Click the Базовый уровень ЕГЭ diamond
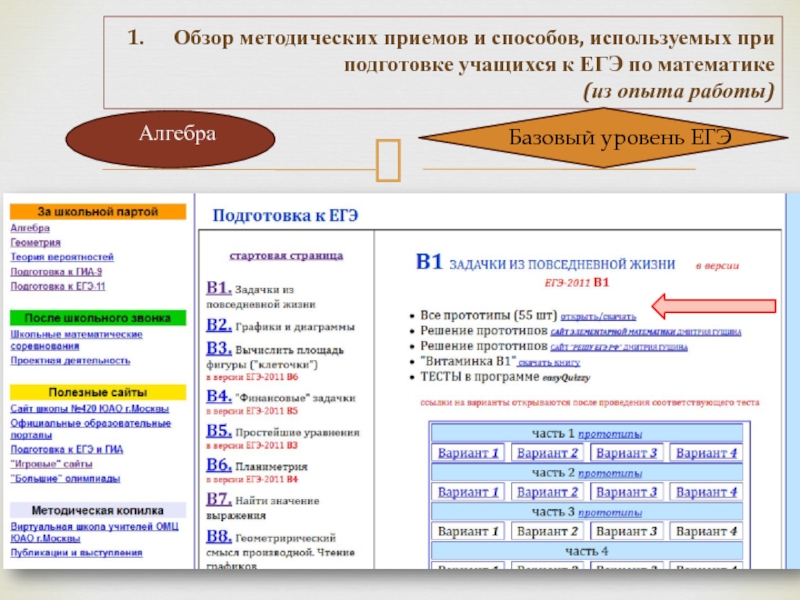The width and height of the screenshot is (800, 600). [603, 138]
